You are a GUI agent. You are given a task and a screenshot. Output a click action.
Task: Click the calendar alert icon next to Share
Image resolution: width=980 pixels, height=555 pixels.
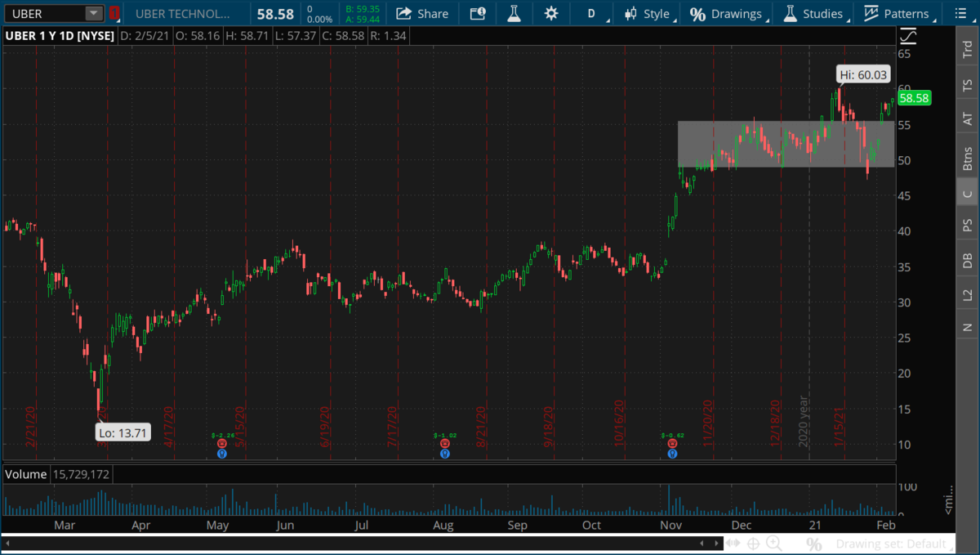(x=478, y=14)
